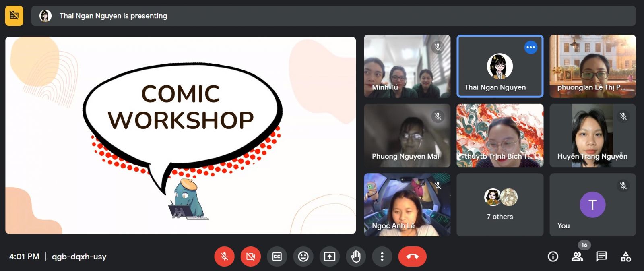Screen dimensions: 644x271
Task: Open the emoji reactions picker
Action: 303,257
